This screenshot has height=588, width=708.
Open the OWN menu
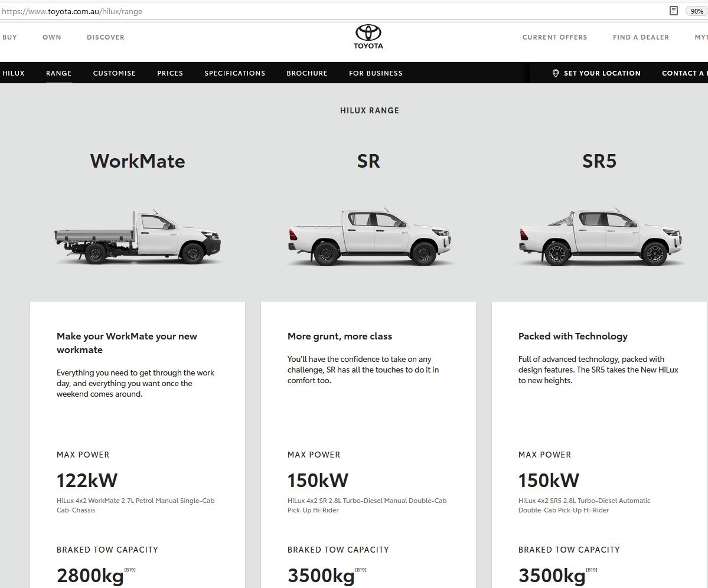(x=52, y=37)
